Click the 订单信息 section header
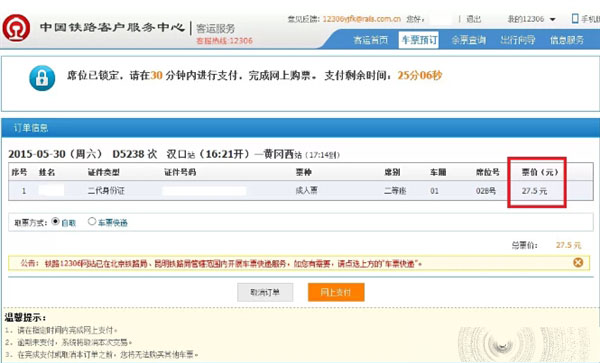This screenshot has height=363, width=600. (31, 128)
